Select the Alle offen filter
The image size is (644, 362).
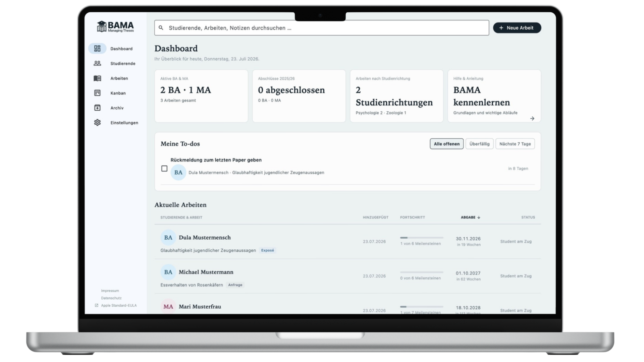click(x=447, y=144)
